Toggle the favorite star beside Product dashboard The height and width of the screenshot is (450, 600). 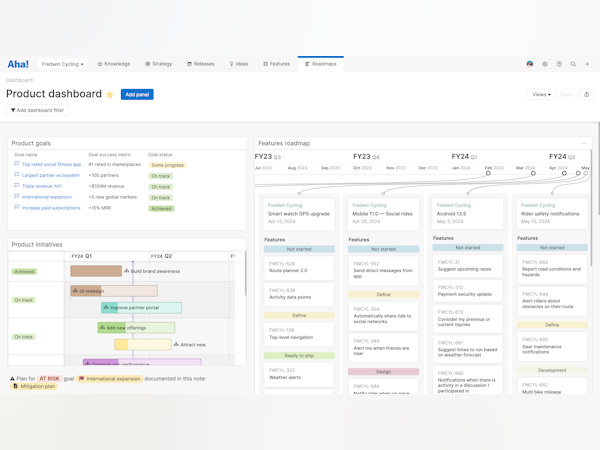[x=110, y=95]
